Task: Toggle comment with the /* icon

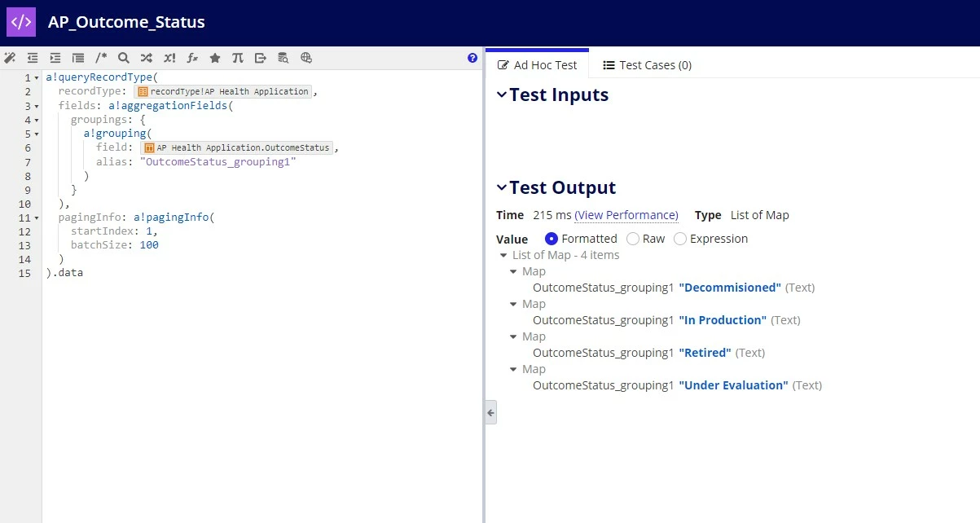Action: pos(101,58)
